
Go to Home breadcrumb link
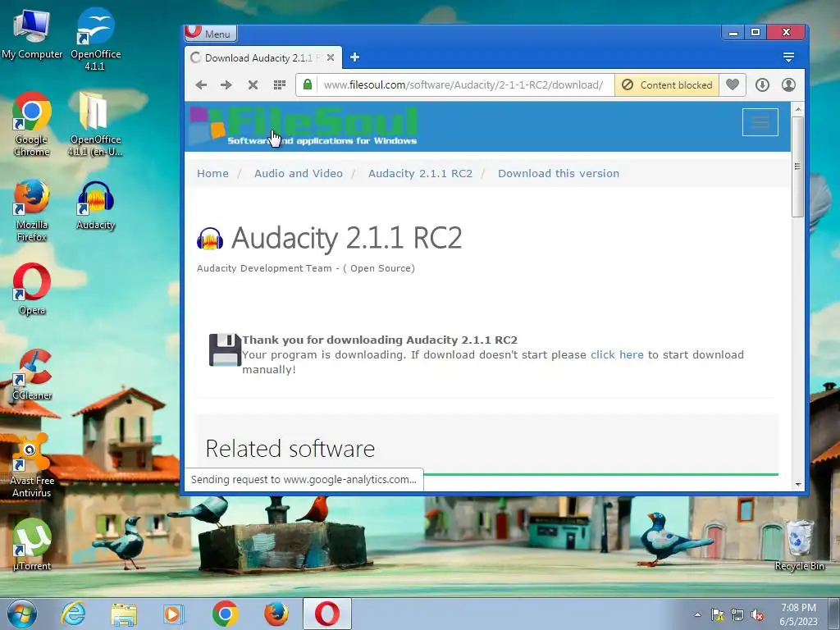212,174
